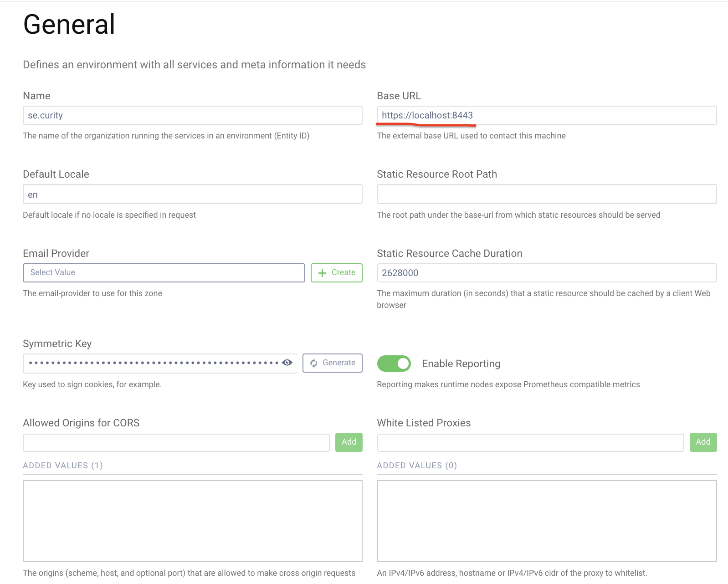
Task: Click the Symmetric Key masked field
Action: point(160,363)
